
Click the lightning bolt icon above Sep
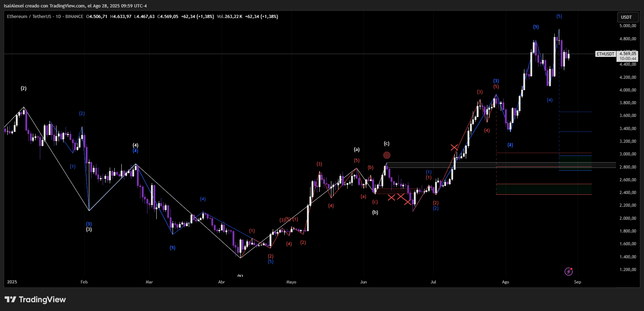[568, 271]
